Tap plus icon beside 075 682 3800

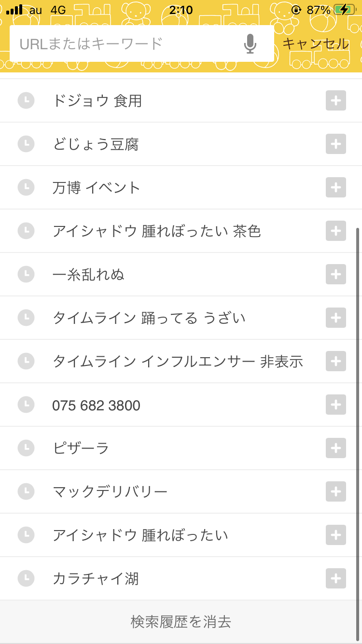(x=336, y=405)
